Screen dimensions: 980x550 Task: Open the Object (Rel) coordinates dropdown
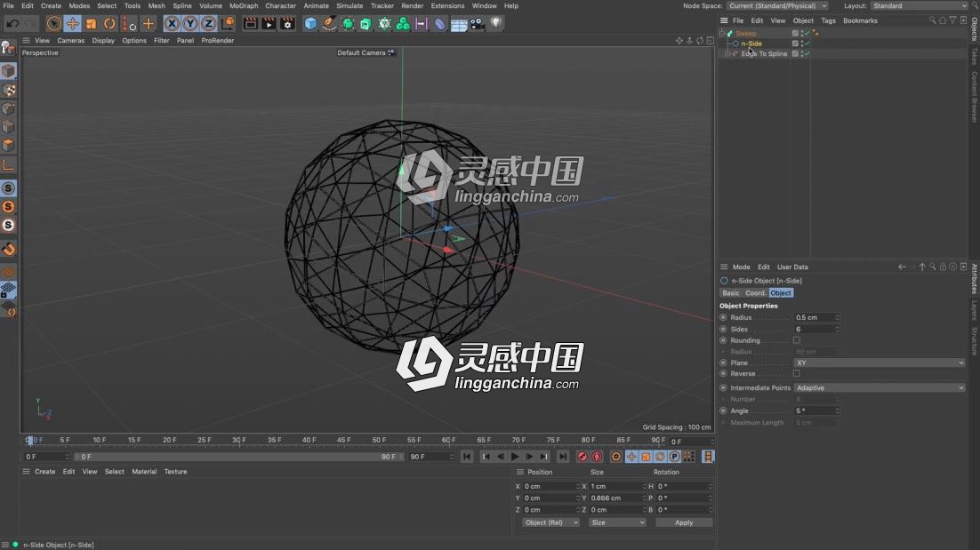[x=550, y=522]
